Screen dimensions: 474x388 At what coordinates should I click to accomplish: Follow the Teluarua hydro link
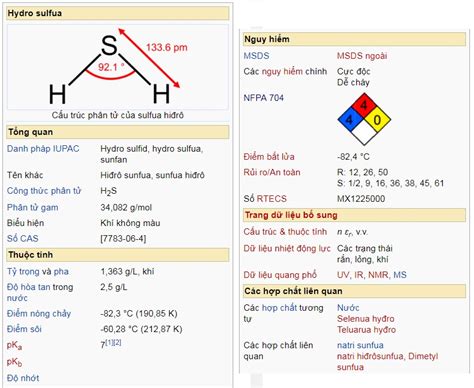pos(366,330)
